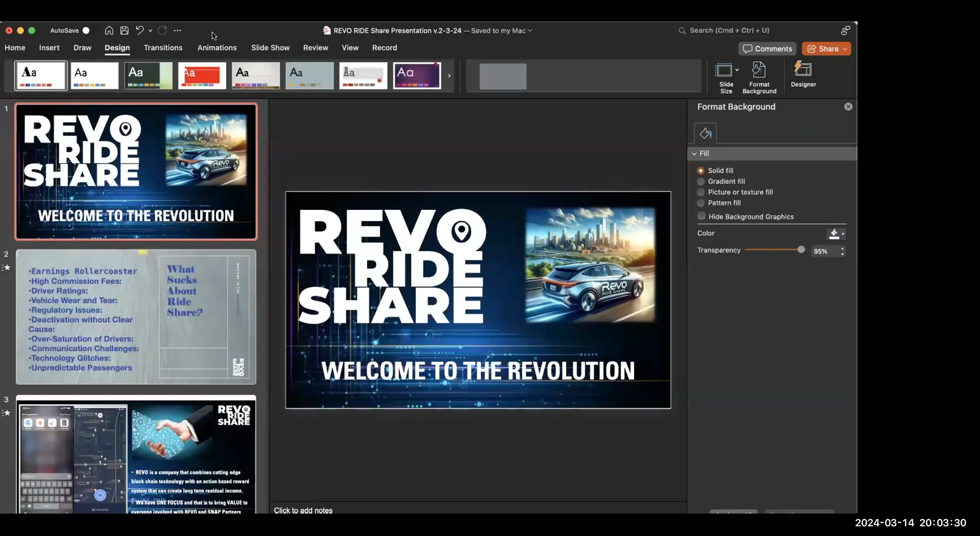Click the Search field in title bar
980x536 pixels.
coord(729,31)
